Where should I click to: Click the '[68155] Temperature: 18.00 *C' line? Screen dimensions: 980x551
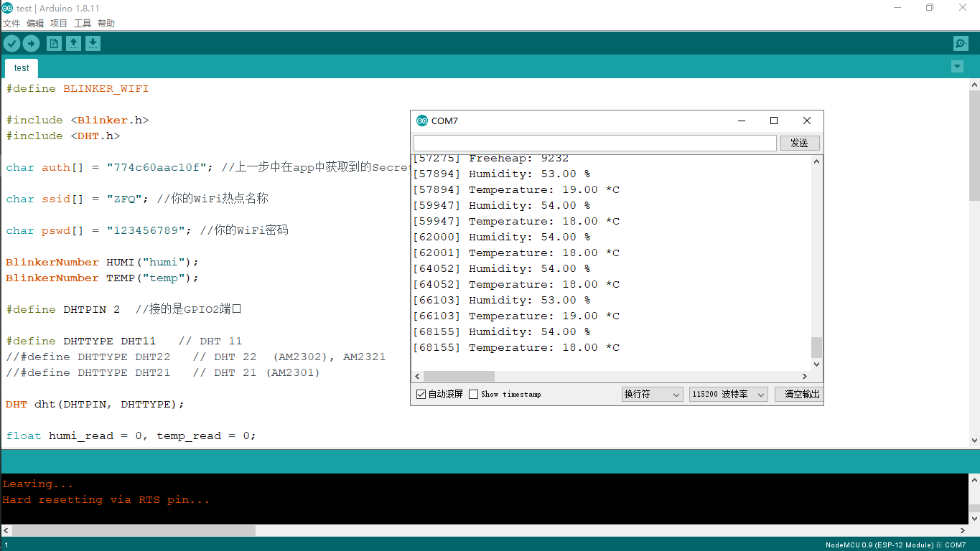515,348
